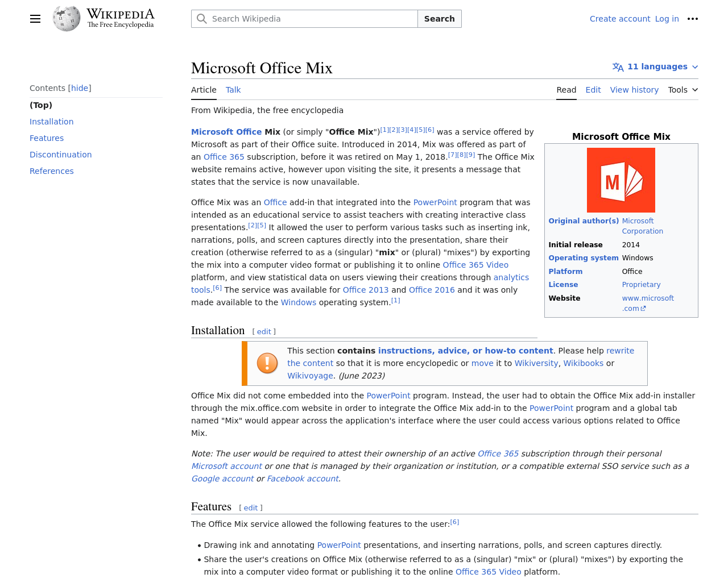Open Platform infobox link

(565, 272)
